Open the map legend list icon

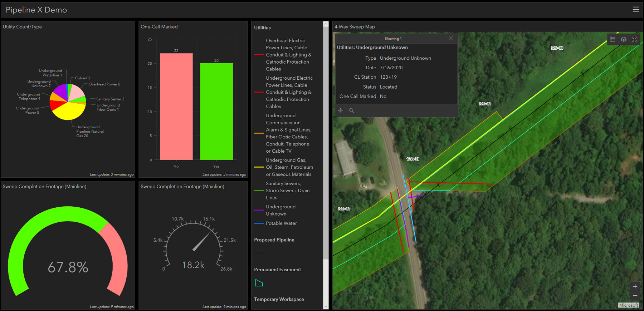pyautogui.click(x=613, y=39)
